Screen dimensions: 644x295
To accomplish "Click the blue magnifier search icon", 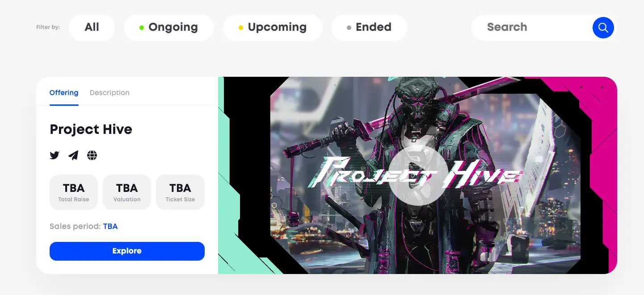I will pos(603,28).
